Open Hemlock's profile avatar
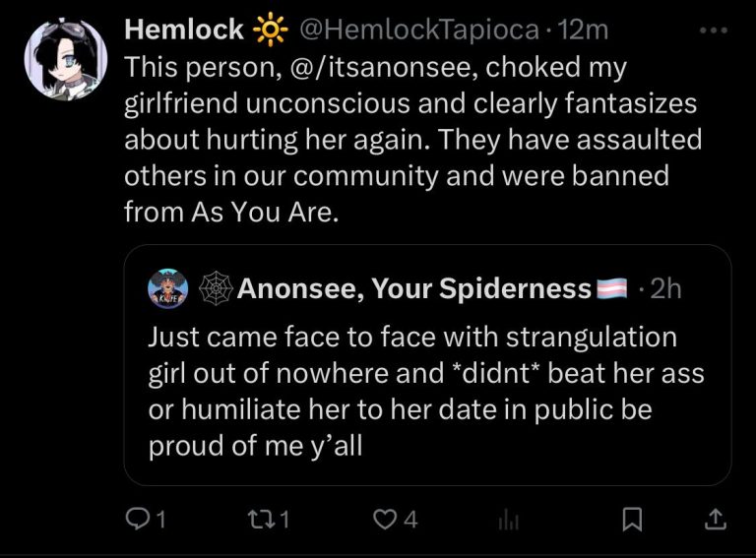Viewport: 756px width, 558px height. [65, 58]
